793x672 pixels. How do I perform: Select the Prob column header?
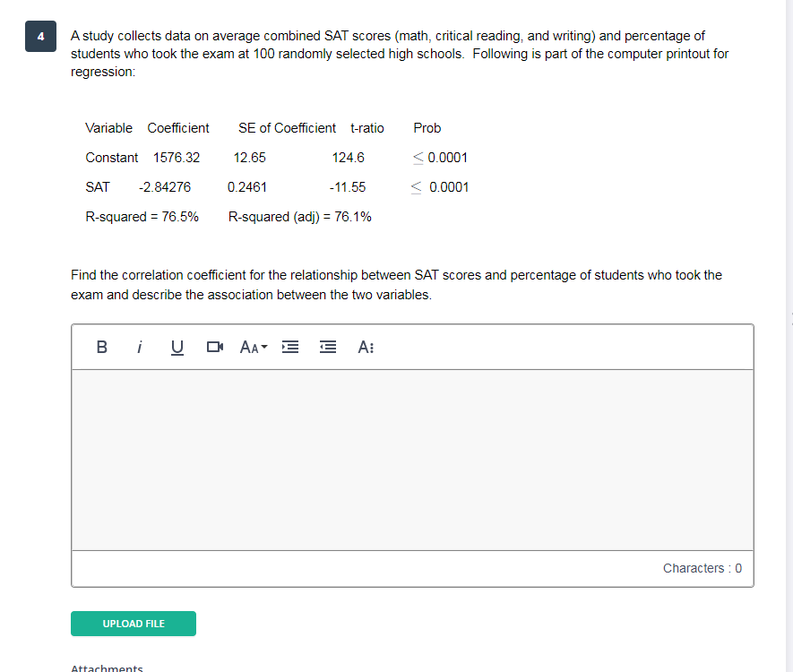(x=427, y=127)
